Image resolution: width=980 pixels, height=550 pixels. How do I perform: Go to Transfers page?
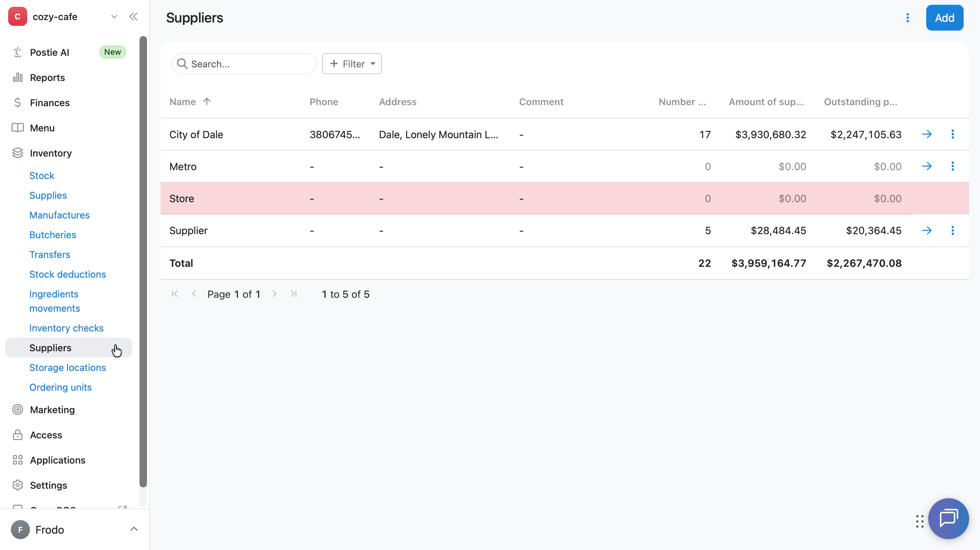click(x=50, y=254)
